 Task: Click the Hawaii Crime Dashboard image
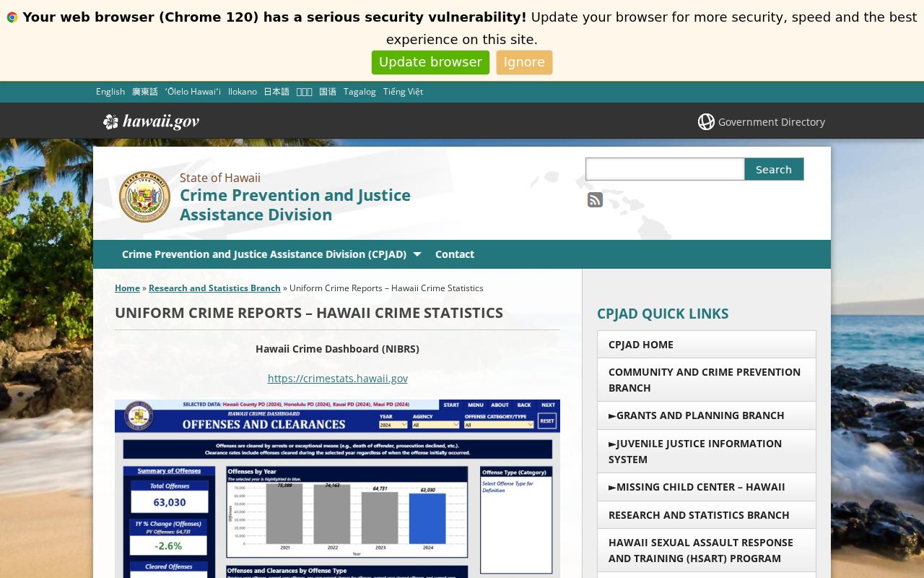pyautogui.click(x=337, y=488)
